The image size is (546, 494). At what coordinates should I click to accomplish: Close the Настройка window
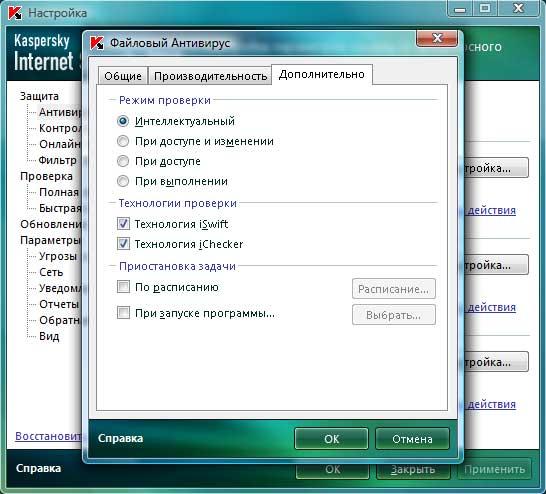[x=518, y=8]
